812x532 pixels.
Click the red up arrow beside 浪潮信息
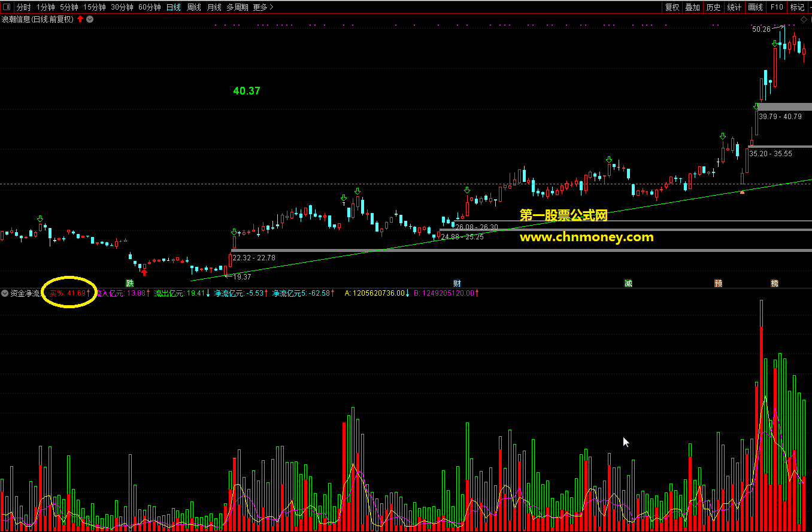click(80, 19)
